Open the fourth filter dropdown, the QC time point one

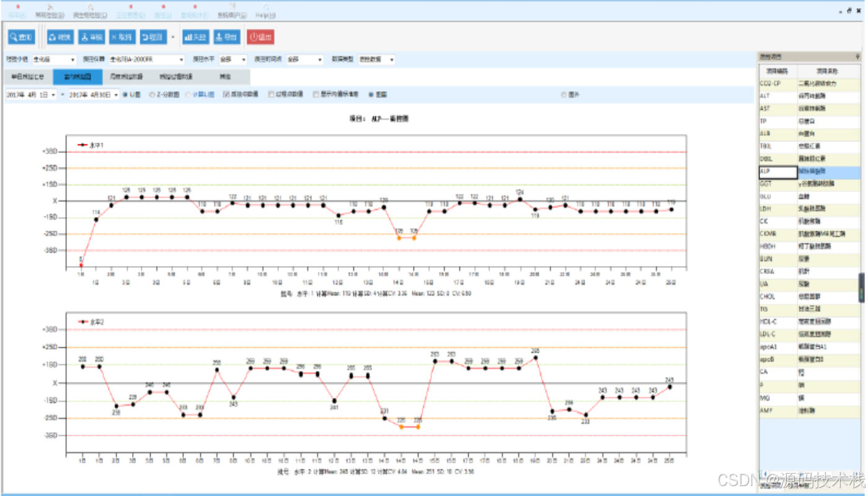tap(304, 60)
